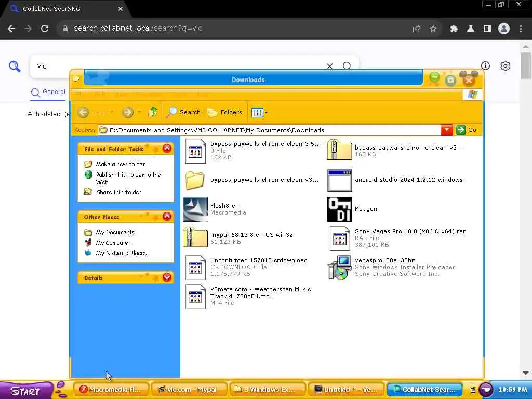Open My Network Places link
The height and width of the screenshot is (399, 532).
coord(122,253)
